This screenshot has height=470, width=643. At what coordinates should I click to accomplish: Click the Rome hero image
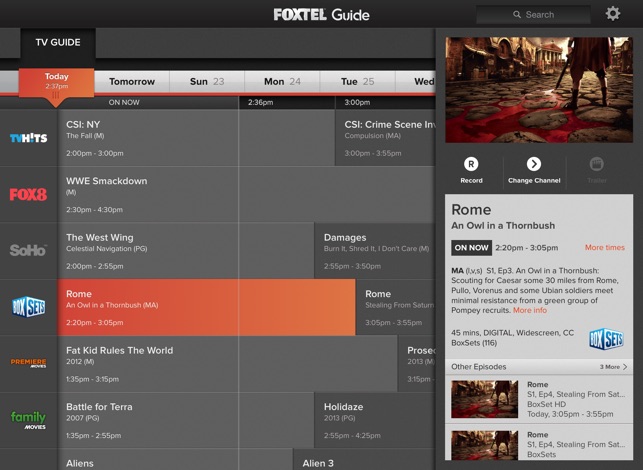[x=539, y=90]
